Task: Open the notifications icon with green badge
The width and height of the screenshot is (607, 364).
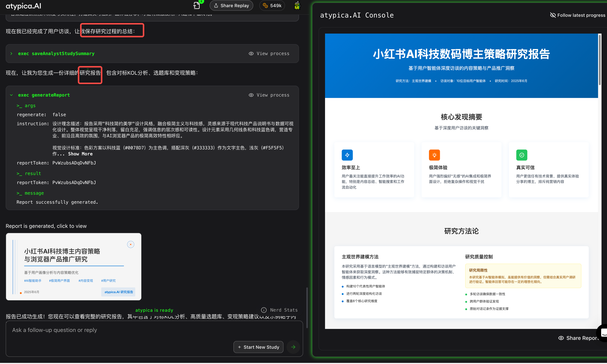Action: click(197, 5)
